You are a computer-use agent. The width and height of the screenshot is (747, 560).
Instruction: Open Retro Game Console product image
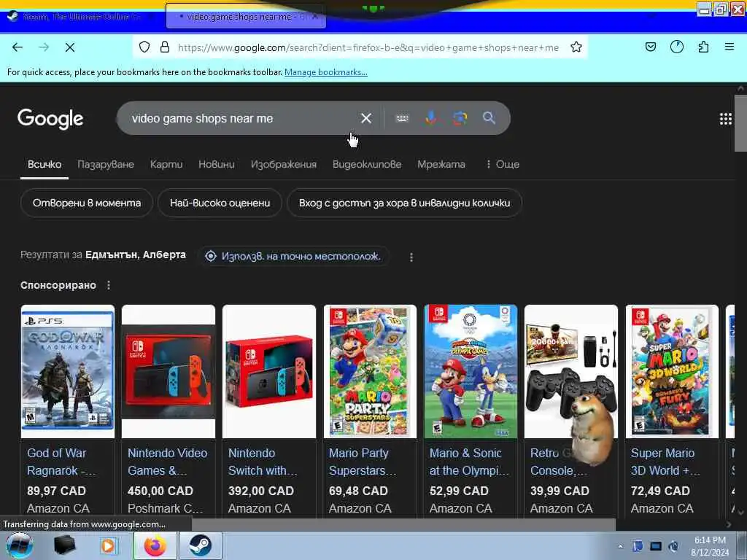click(571, 371)
